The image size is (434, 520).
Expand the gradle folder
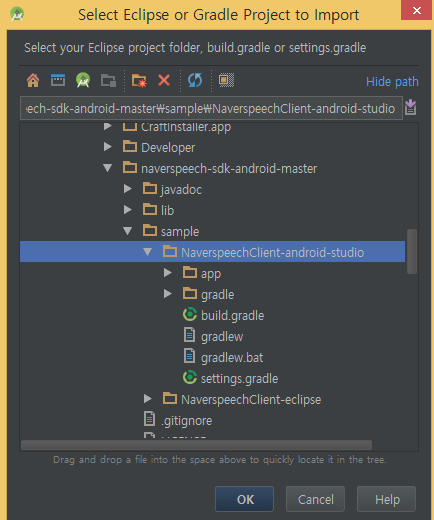[x=167, y=294]
